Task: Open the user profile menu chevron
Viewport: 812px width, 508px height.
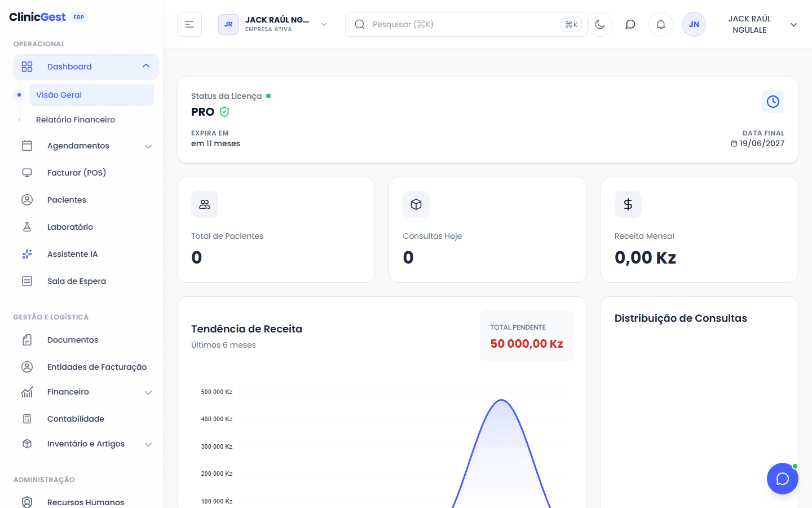Action: click(793, 24)
